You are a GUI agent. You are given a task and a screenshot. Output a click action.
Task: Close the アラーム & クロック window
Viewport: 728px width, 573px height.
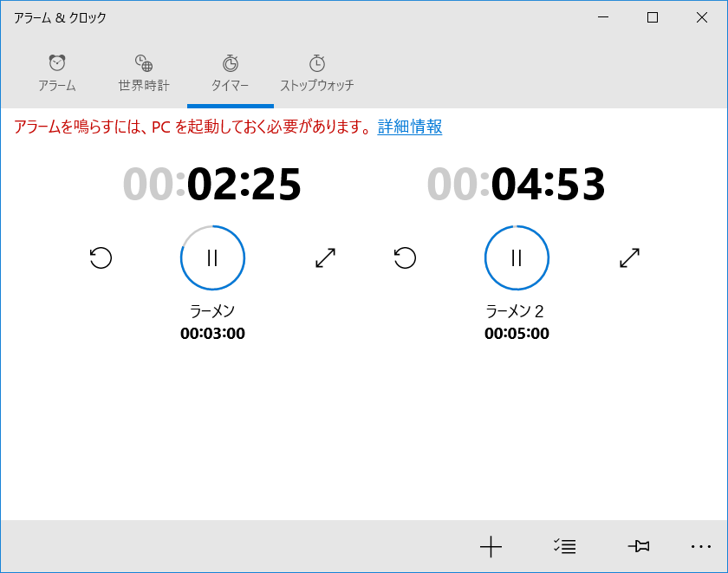(x=702, y=17)
